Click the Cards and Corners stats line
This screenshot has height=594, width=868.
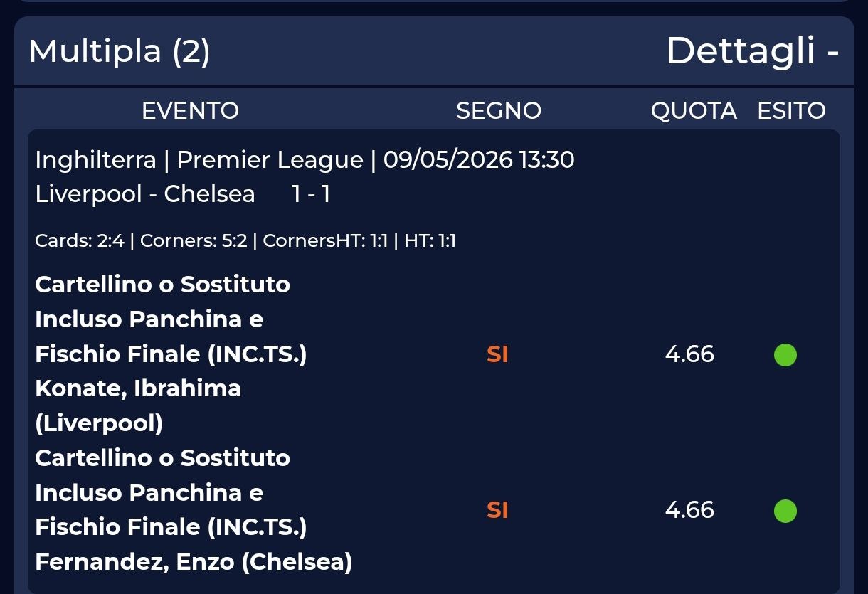tap(245, 241)
